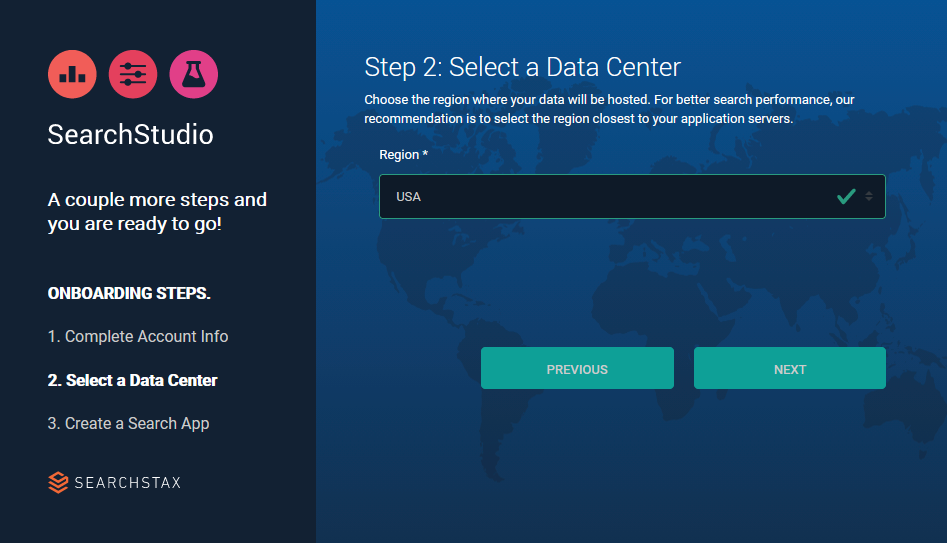Select step 3 Create a Search App
947x543 pixels.
[128, 423]
